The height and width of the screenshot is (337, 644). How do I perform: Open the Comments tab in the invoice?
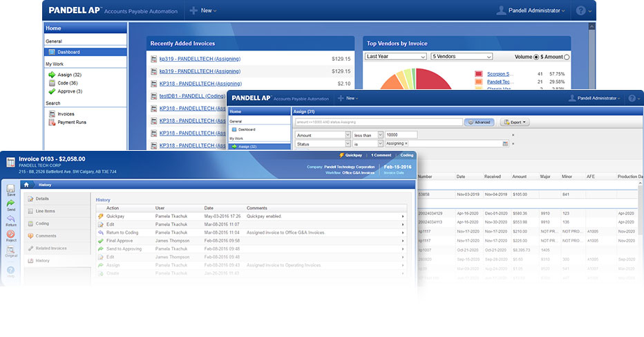coord(57,236)
